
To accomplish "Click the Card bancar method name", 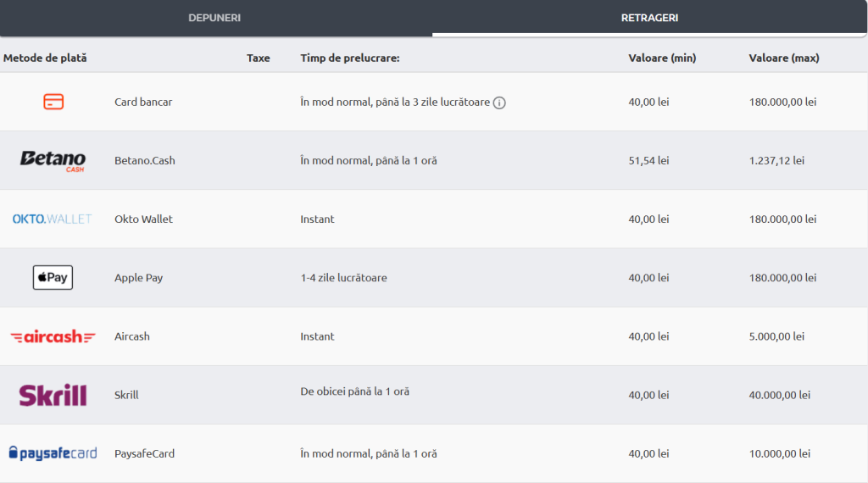I will (x=143, y=102).
